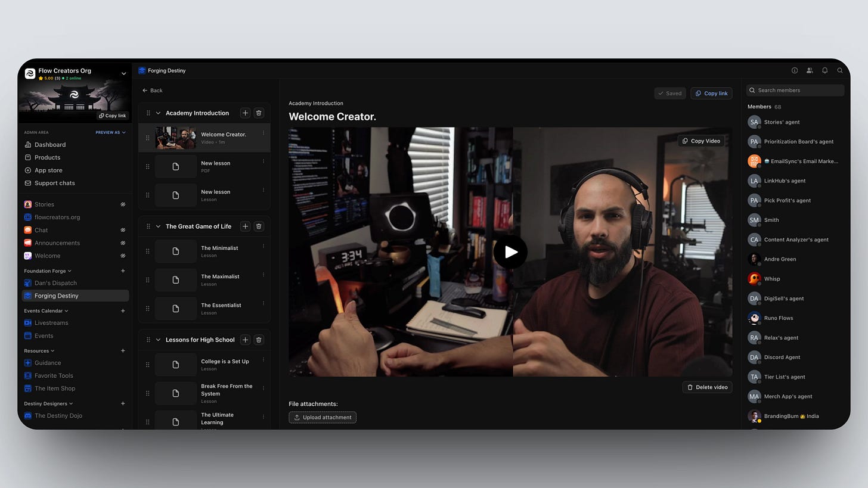This screenshot has height=488, width=868.
Task: Click Delete video button
Action: pos(707,387)
